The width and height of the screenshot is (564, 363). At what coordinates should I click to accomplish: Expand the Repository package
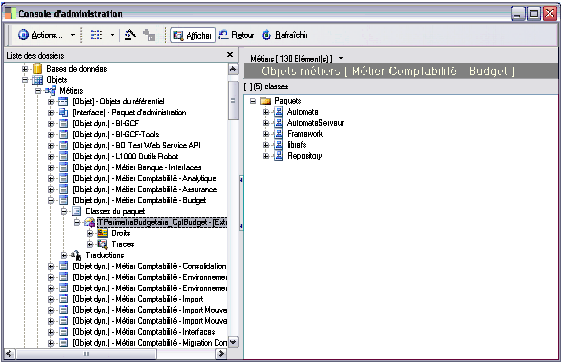(266, 156)
